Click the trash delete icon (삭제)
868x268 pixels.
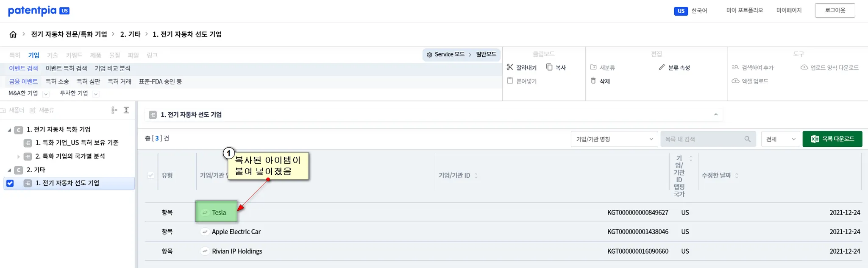point(593,81)
